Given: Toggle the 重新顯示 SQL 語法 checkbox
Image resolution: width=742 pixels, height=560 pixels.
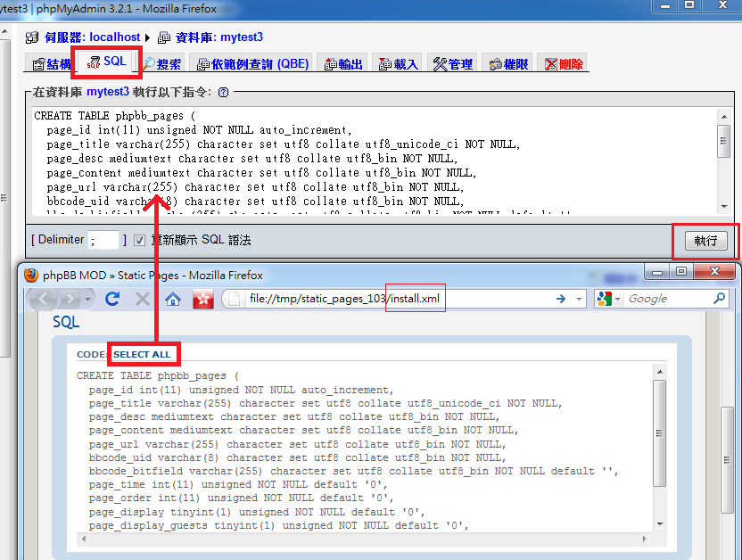Looking at the screenshot, I should click(x=139, y=240).
